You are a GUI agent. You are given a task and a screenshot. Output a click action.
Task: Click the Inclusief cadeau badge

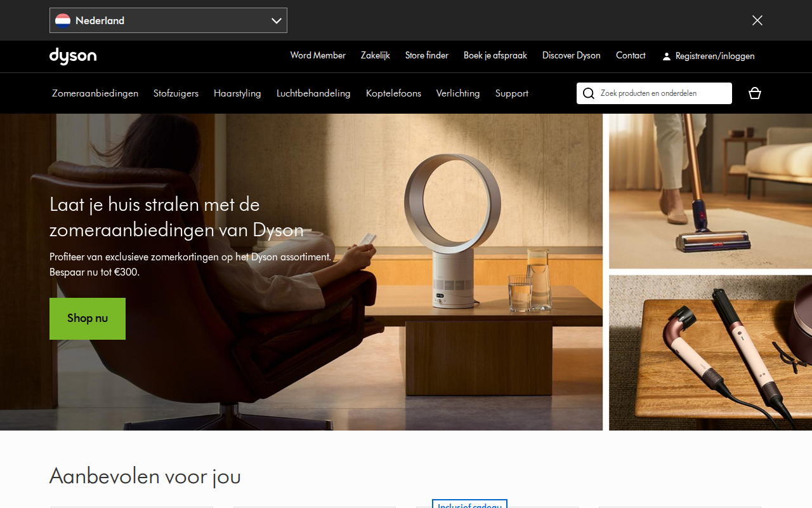tap(469, 504)
